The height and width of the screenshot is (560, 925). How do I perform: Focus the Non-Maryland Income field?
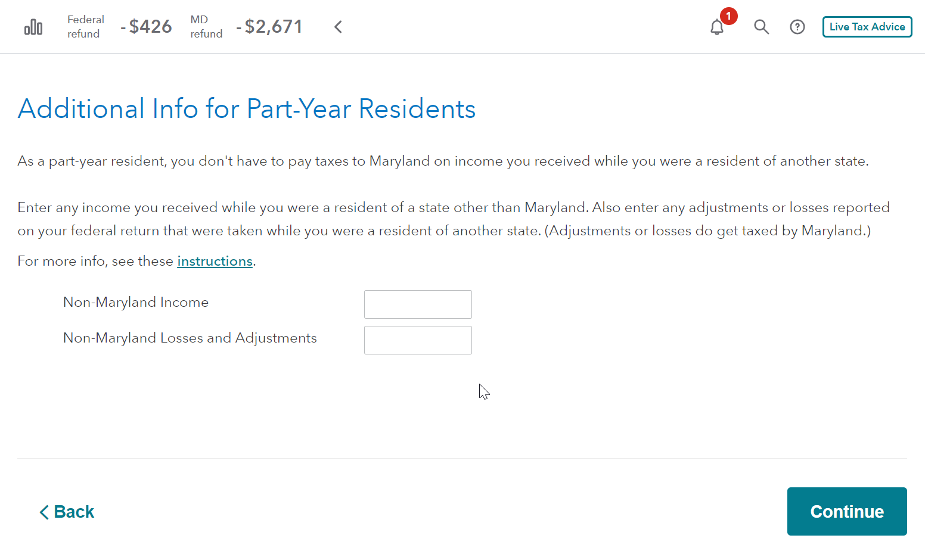pos(418,304)
